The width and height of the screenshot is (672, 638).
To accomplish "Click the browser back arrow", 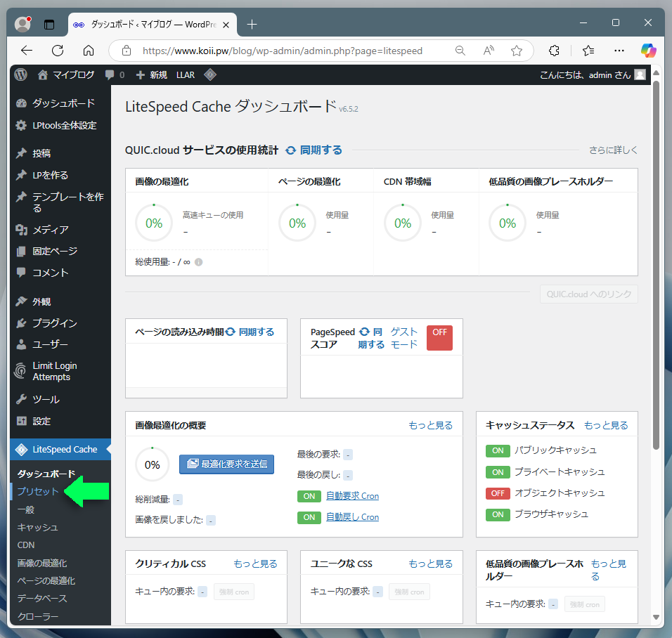I will 27,51.
